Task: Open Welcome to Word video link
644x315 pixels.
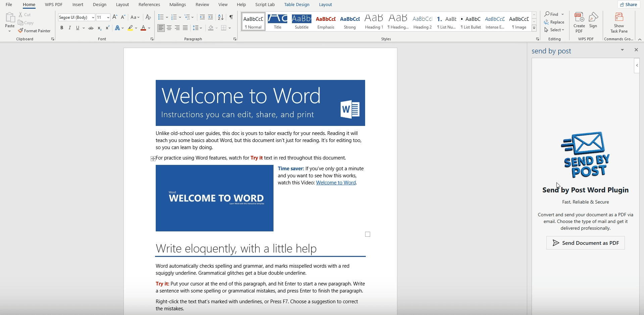Action: tap(336, 183)
